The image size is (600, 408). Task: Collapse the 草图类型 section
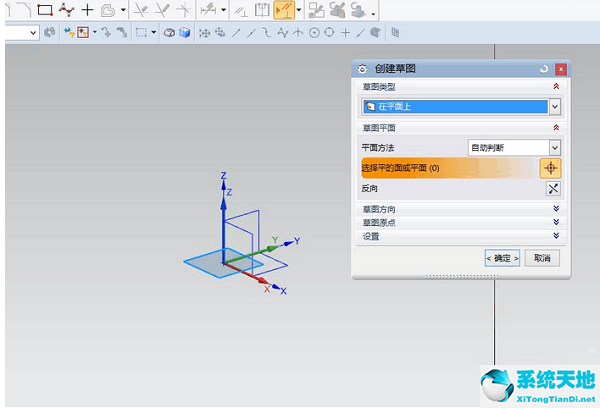coord(556,86)
